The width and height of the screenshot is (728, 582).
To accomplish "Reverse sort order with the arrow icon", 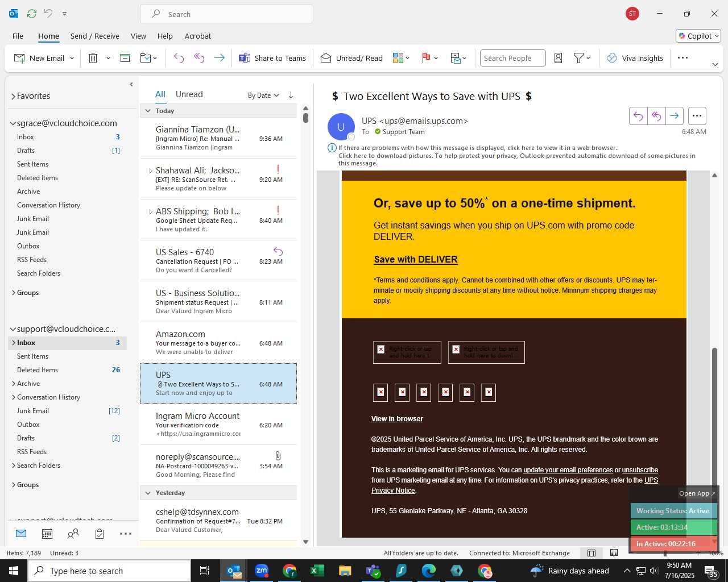I will (291, 95).
